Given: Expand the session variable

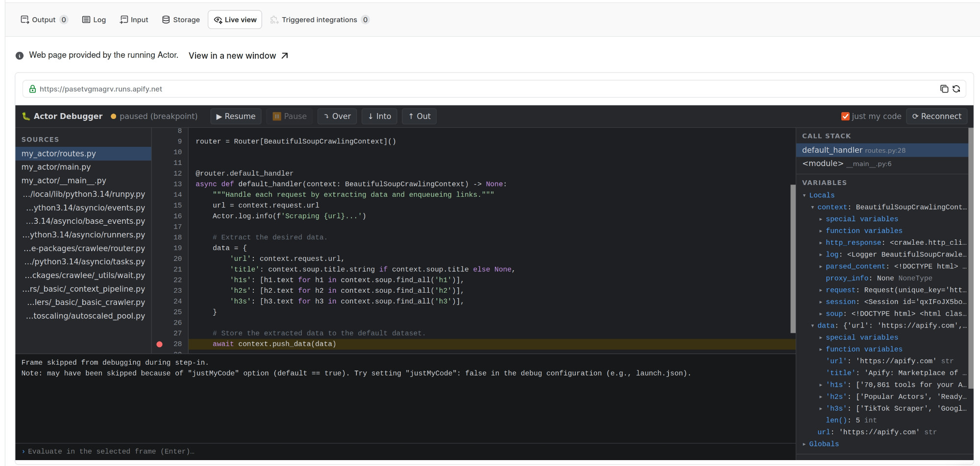Looking at the screenshot, I should point(821,302).
